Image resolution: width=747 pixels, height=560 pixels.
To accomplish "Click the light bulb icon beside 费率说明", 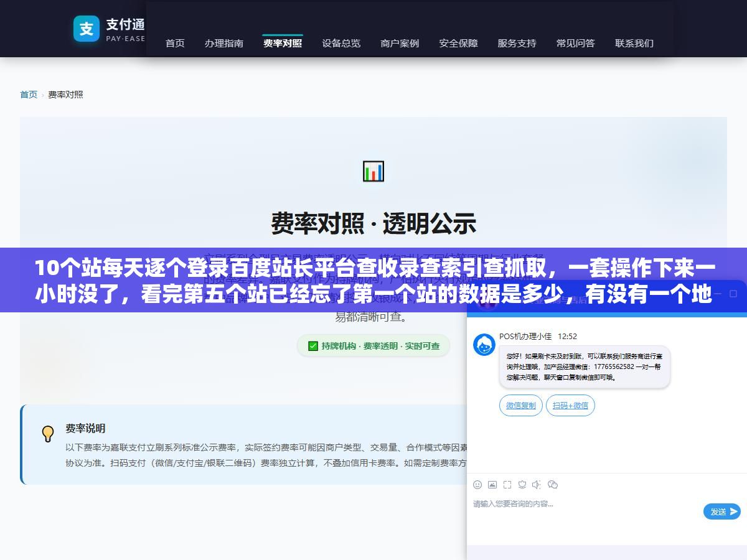I will (48, 434).
